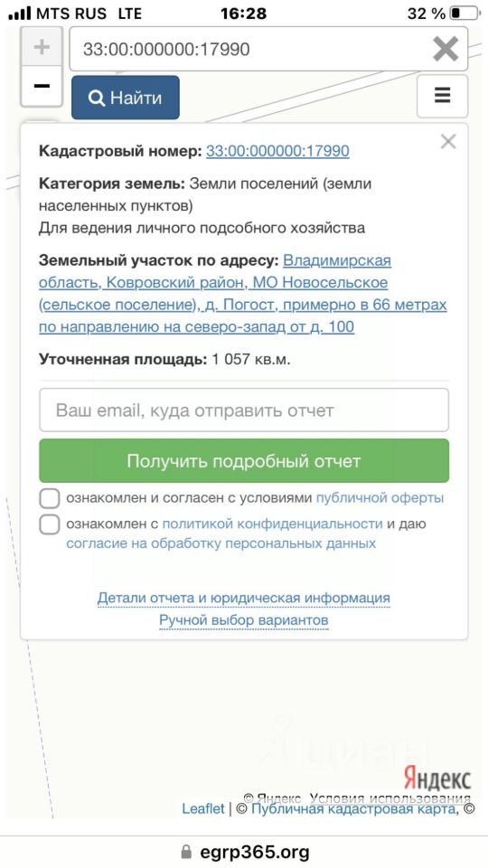This screenshot has height=868, width=488.
Task: Expand Ручной выбор вариантов
Action: pyautogui.click(x=244, y=620)
